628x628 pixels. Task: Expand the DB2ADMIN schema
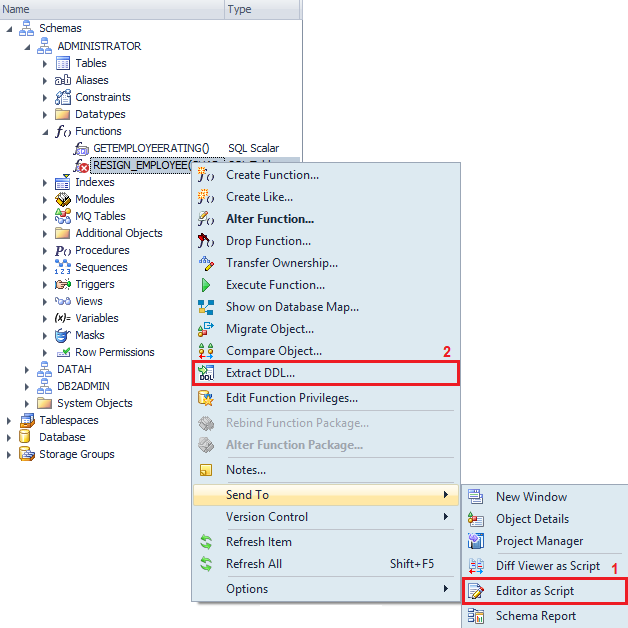(x=29, y=386)
